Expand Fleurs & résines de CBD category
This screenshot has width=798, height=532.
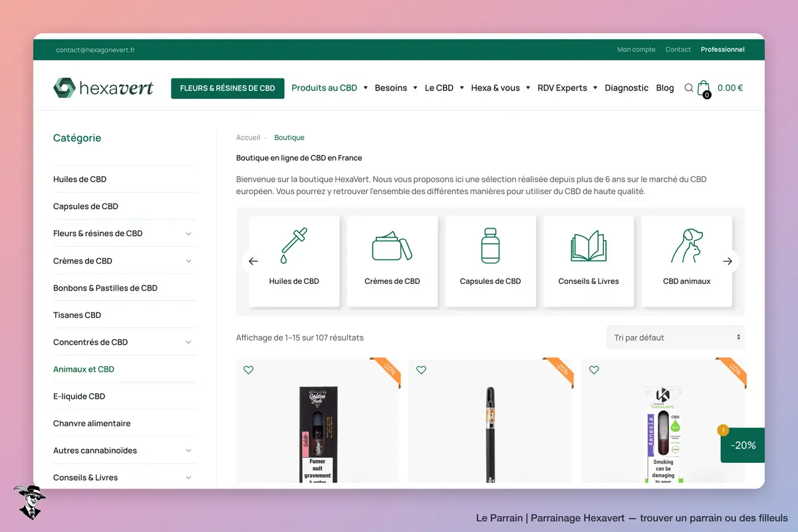(188, 233)
